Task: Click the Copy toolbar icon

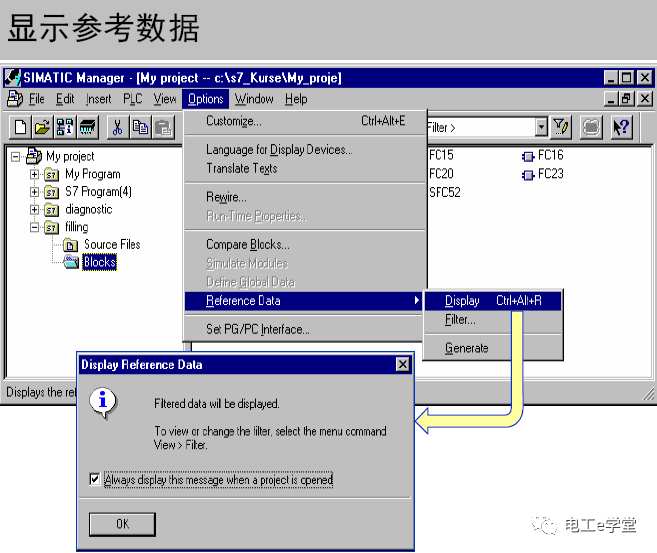Action: click(140, 127)
